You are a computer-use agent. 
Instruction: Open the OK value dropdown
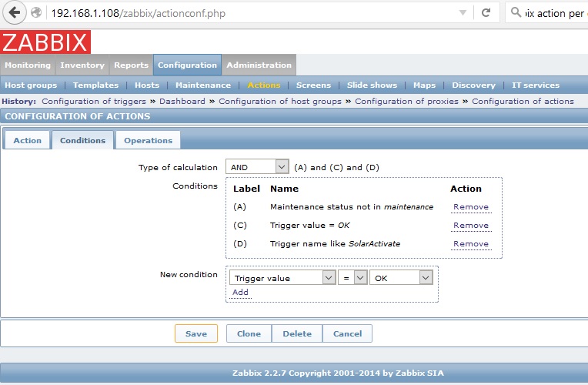pyautogui.click(x=401, y=278)
